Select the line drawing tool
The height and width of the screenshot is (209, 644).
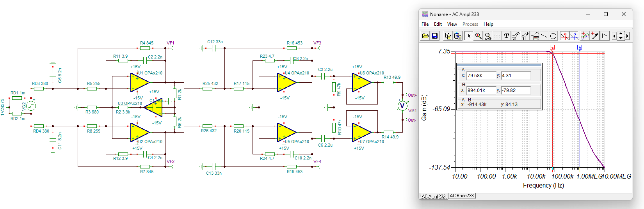click(x=544, y=36)
